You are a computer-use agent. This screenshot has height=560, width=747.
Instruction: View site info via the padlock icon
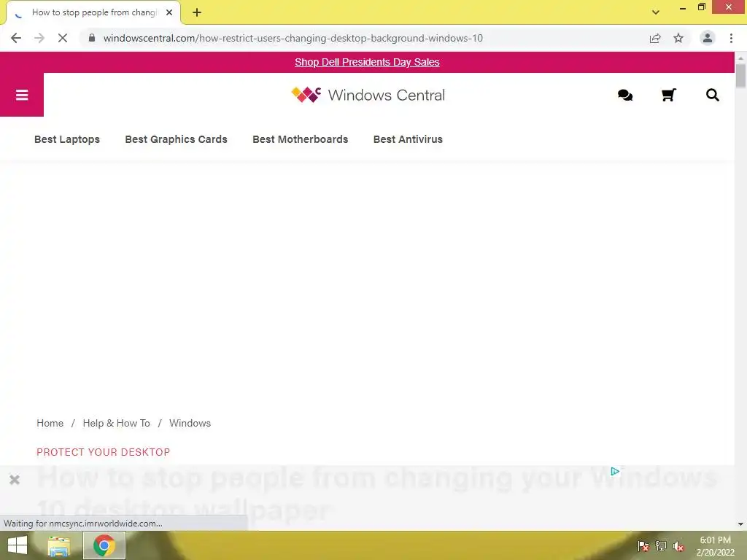pyautogui.click(x=92, y=38)
